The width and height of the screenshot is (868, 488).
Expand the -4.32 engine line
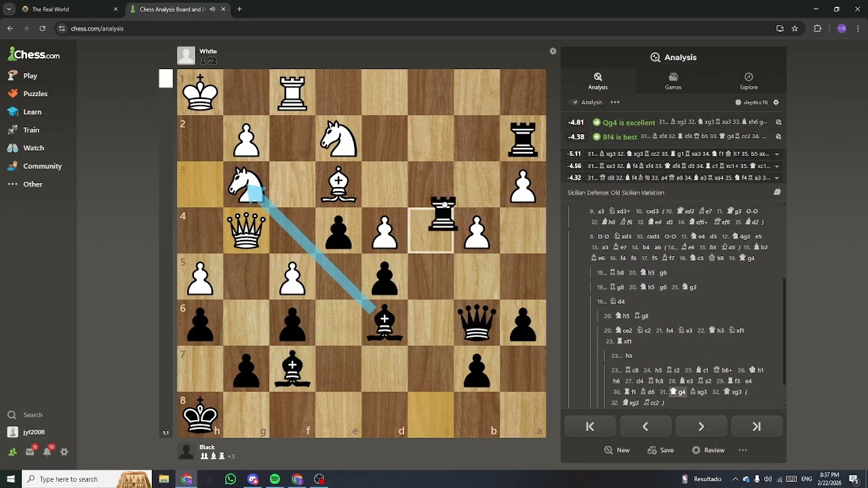[x=776, y=178]
